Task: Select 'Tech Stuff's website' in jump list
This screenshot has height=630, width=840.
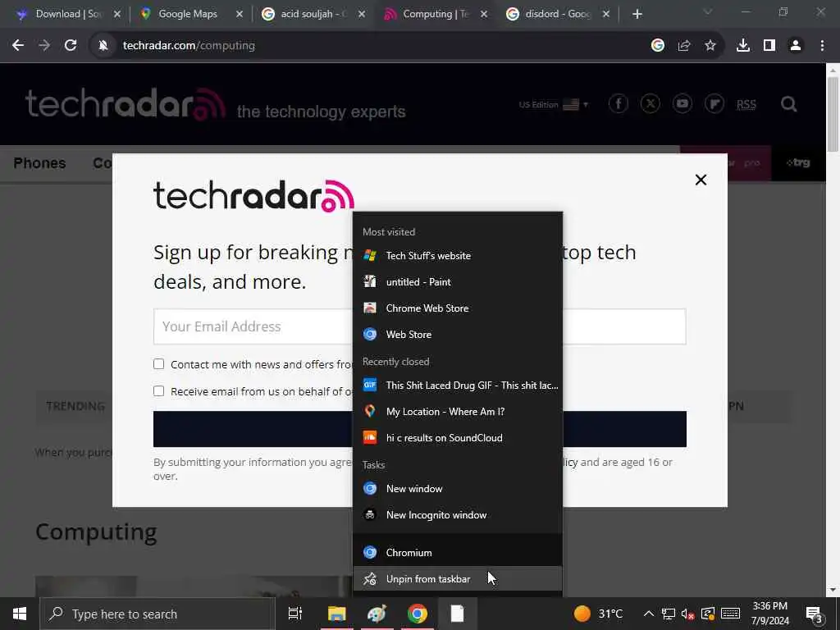Action: (x=458, y=256)
